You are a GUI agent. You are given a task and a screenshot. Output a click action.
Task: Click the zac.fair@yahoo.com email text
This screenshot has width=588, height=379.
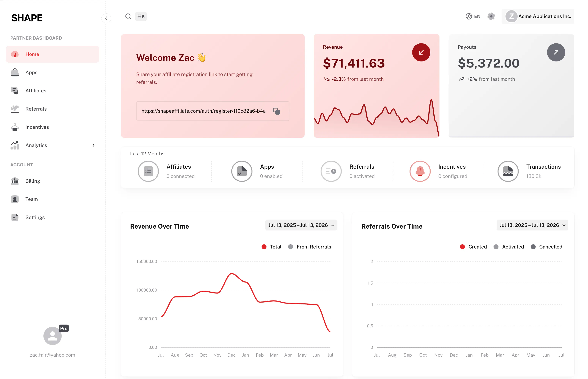[52, 355]
